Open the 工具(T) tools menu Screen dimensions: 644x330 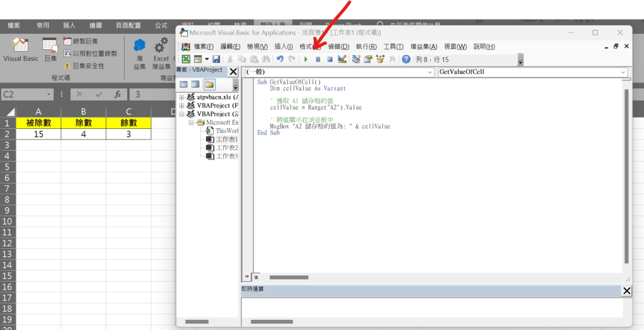click(393, 47)
